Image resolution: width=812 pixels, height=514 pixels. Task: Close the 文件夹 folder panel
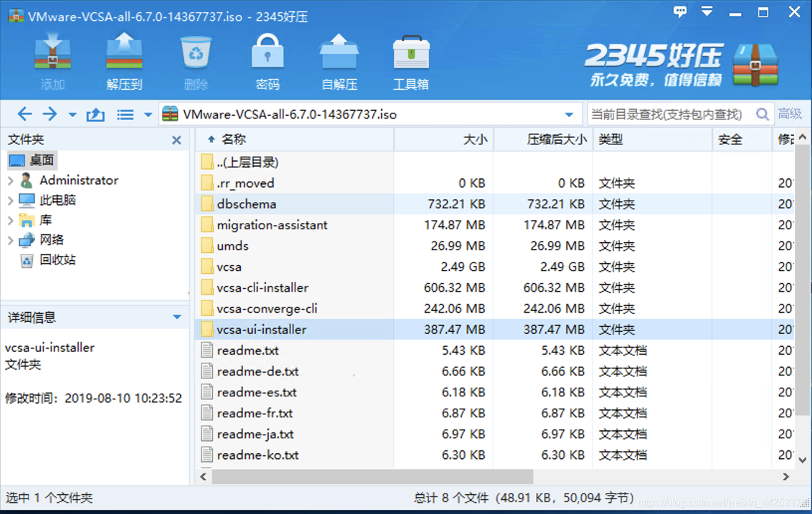pyautogui.click(x=176, y=140)
